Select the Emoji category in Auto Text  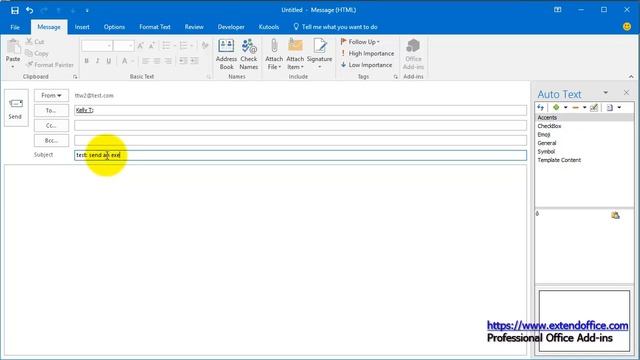point(544,135)
